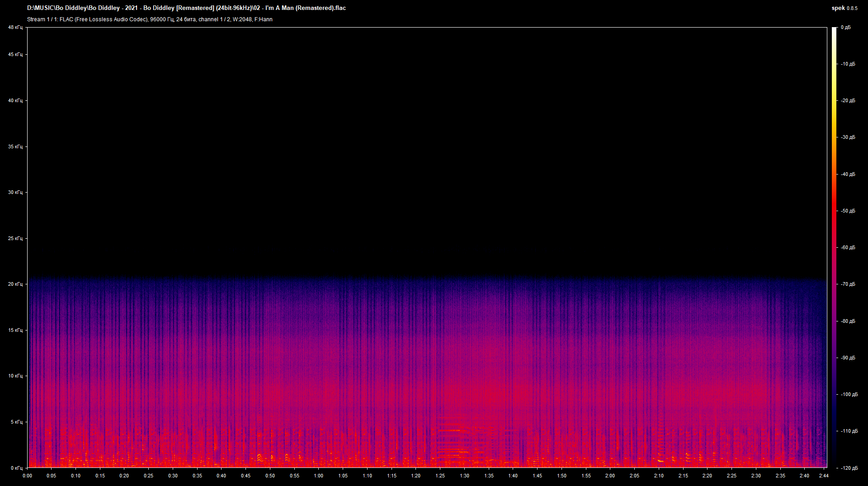This screenshot has width=868, height=486.
Task: Click the 0 кГц frequency axis label
Action: click(x=16, y=468)
